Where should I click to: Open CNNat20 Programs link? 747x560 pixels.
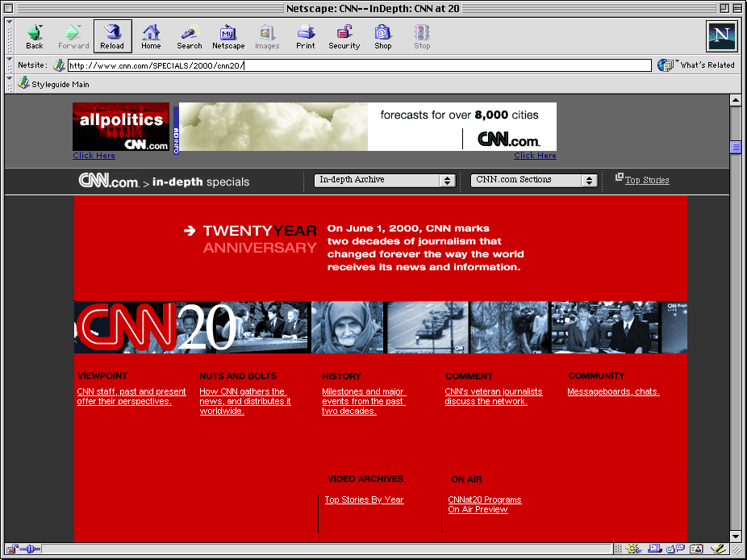pos(485,500)
